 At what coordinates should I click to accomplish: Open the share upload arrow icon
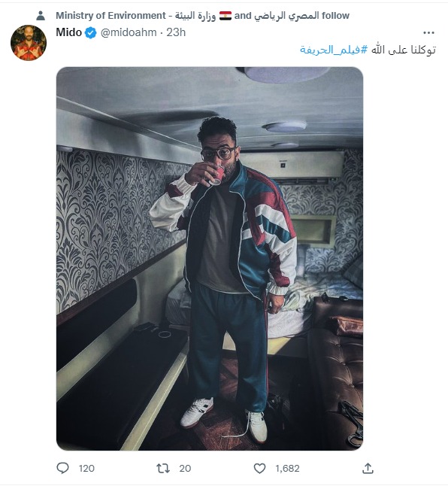[368, 468]
